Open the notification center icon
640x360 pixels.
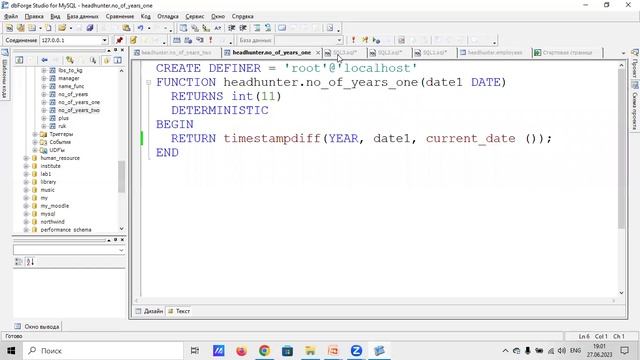tap(624, 351)
